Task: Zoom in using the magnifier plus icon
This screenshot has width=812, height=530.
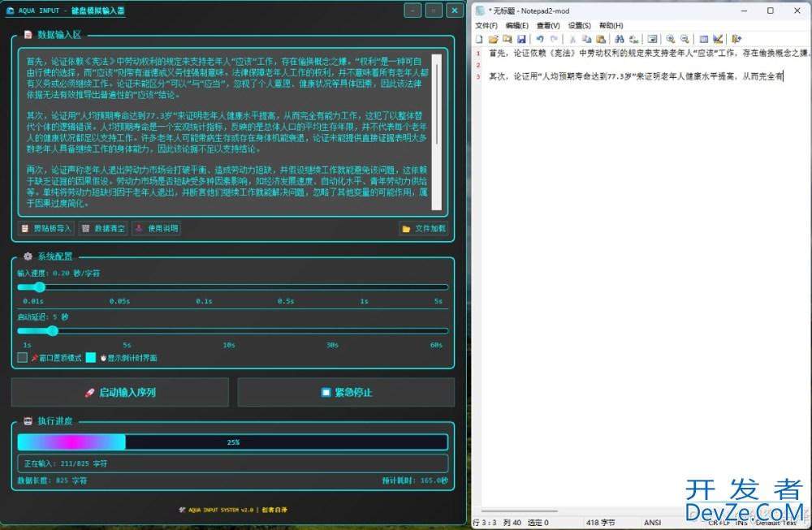Action: click(671, 39)
